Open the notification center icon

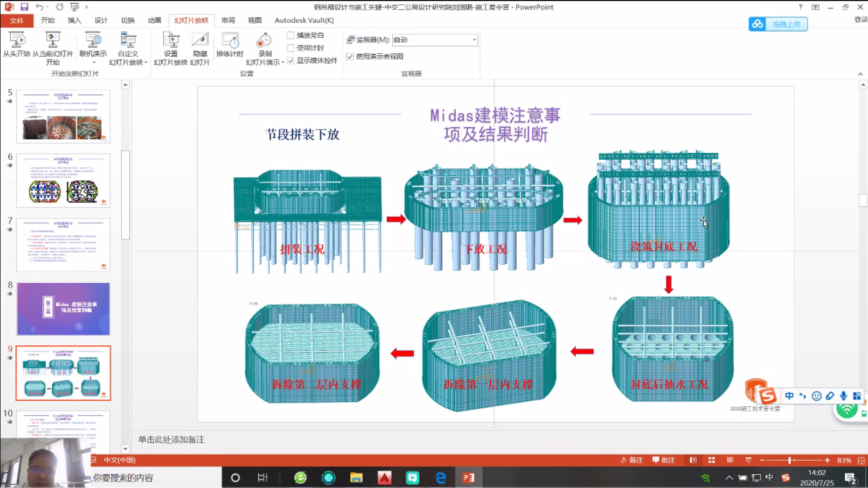[850, 478]
